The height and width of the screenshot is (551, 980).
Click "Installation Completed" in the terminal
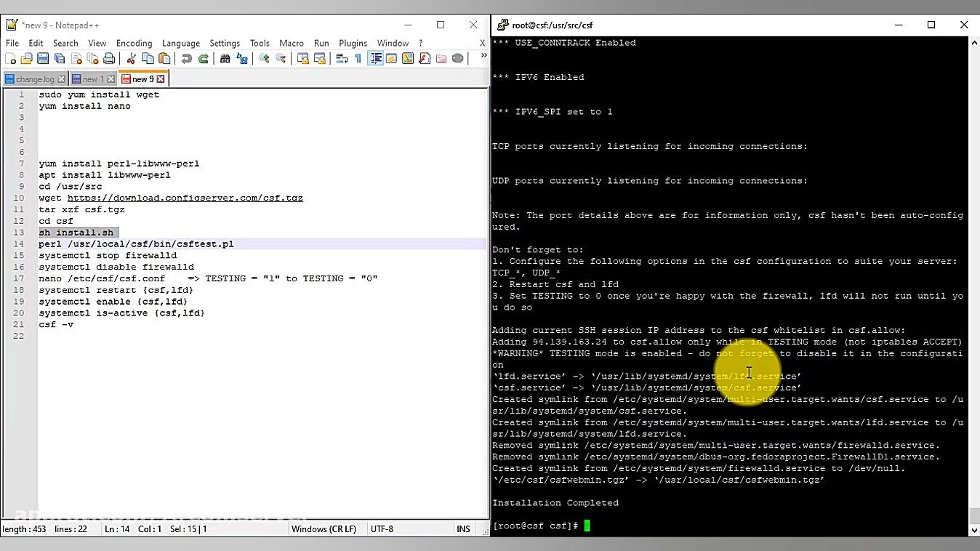tap(555, 503)
